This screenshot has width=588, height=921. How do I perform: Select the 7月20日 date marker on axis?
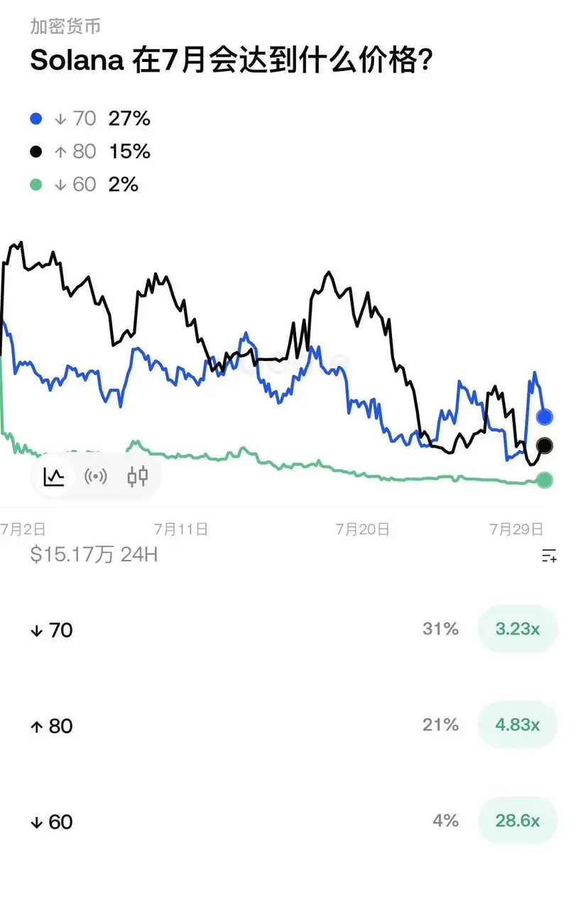[362, 529]
